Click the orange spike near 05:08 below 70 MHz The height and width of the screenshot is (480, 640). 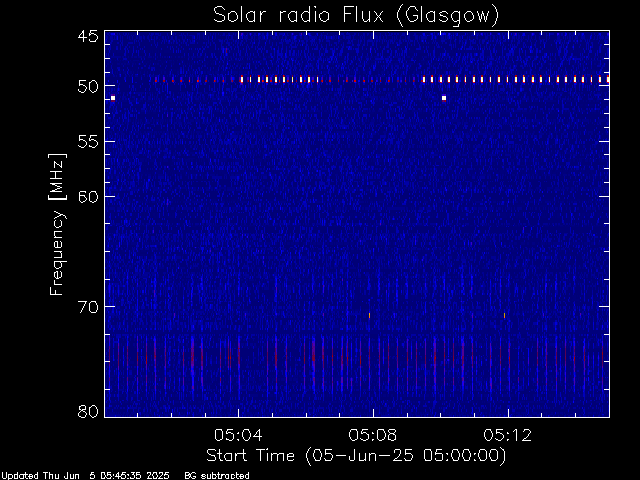[369, 316]
